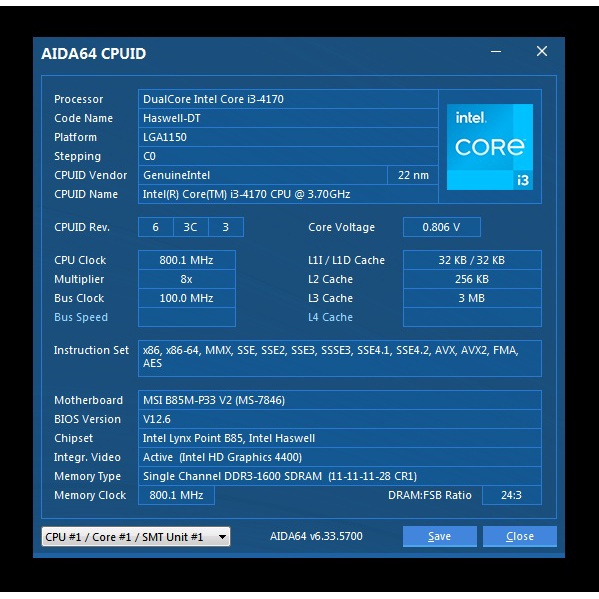
Task: Click the Core Voltage value 0.806 V
Action: click(x=442, y=227)
